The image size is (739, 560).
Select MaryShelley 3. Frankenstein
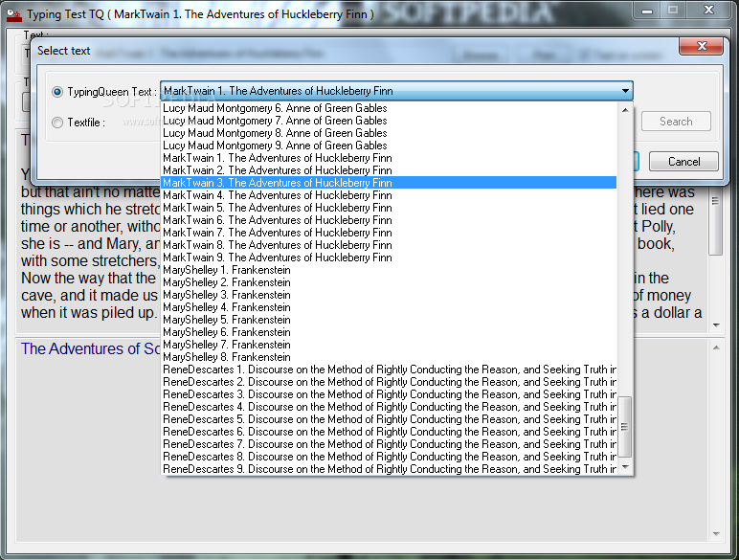click(389, 295)
